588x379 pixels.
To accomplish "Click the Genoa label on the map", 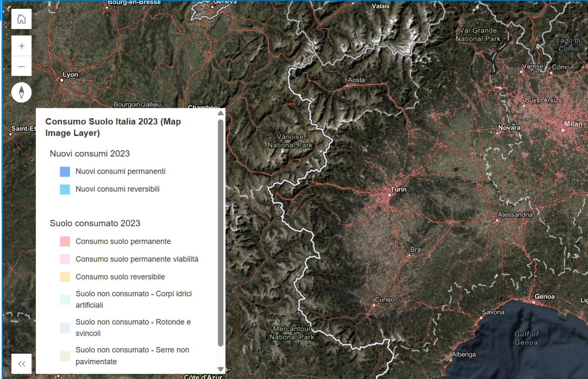I will pos(544,297).
